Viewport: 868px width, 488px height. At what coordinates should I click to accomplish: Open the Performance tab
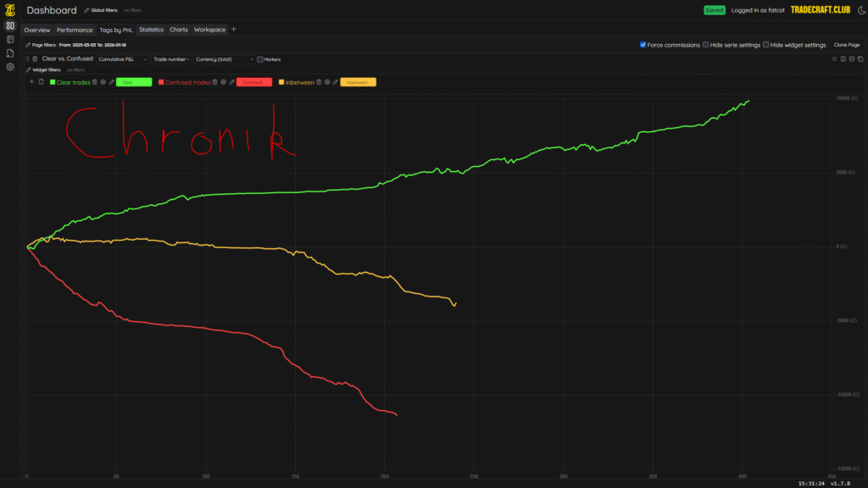pyautogui.click(x=75, y=30)
